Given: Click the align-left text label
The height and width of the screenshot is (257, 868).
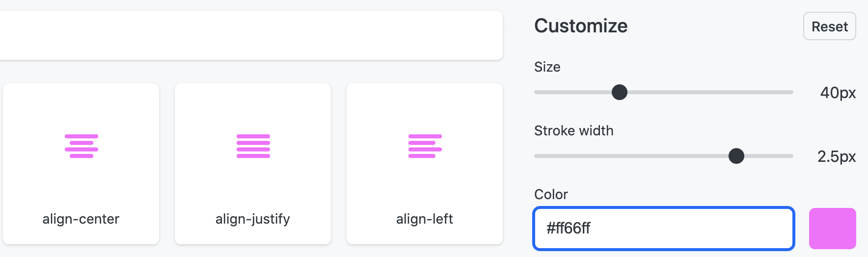Looking at the screenshot, I should (x=425, y=219).
